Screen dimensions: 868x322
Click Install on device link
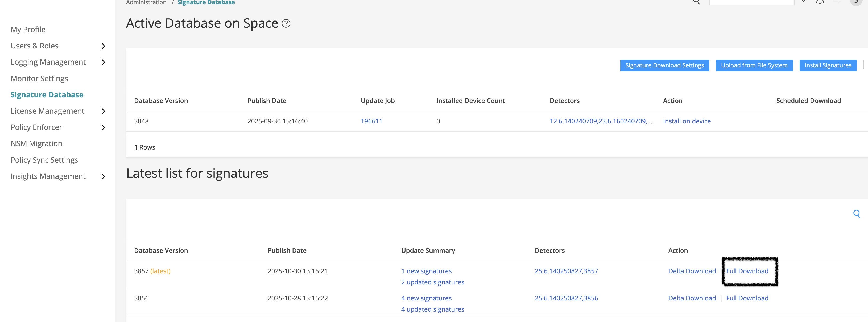(686, 121)
